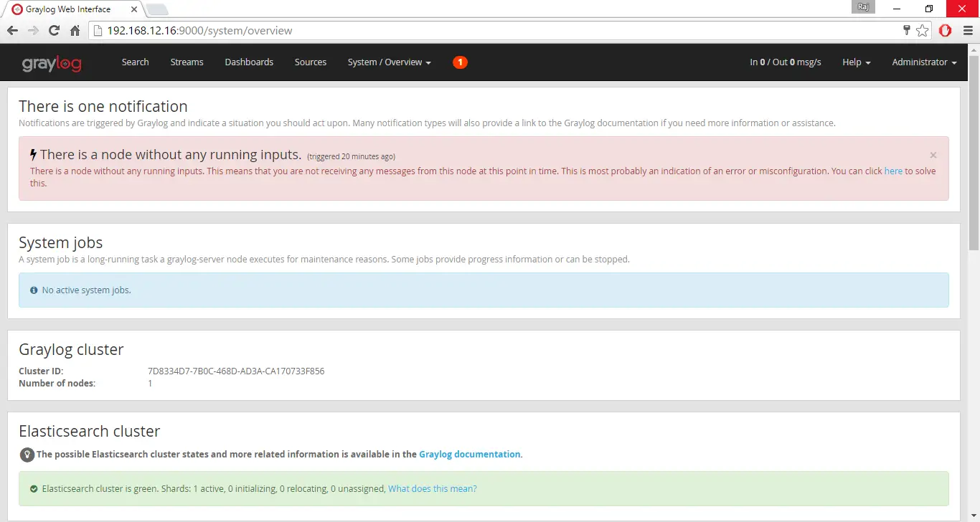The height and width of the screenshot is (522, 980).
Task: Click the key password icon in address bar
Action: [907, 31]
